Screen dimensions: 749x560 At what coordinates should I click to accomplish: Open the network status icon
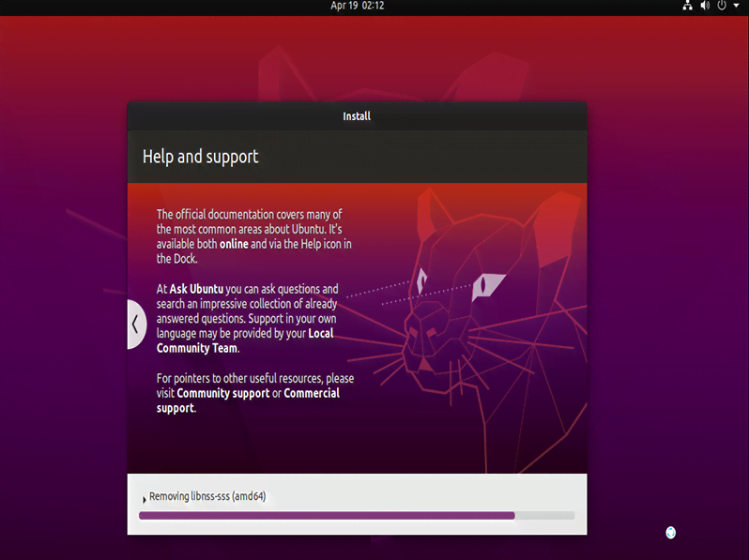click(x=687, y=6)
